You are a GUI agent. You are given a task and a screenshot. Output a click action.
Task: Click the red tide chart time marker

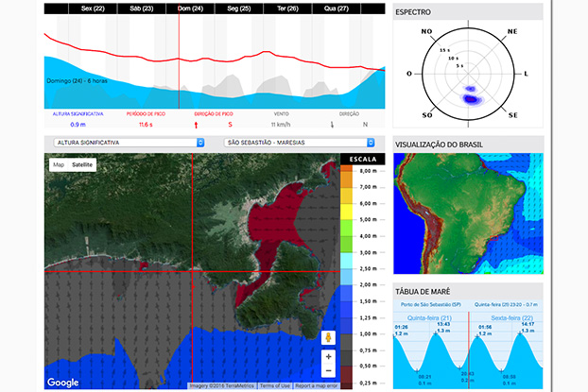tap(469, 350)
